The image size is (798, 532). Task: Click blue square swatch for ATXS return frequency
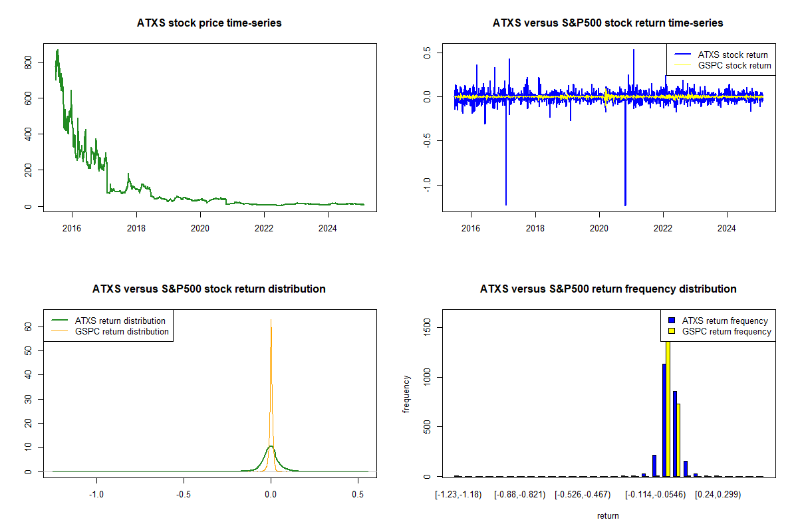tap(672, 321)
